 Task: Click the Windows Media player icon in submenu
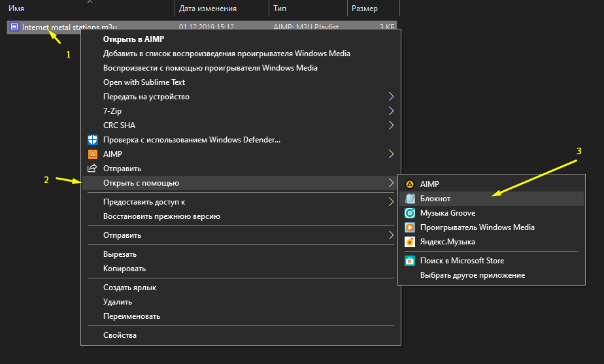(x=410, y=227)
